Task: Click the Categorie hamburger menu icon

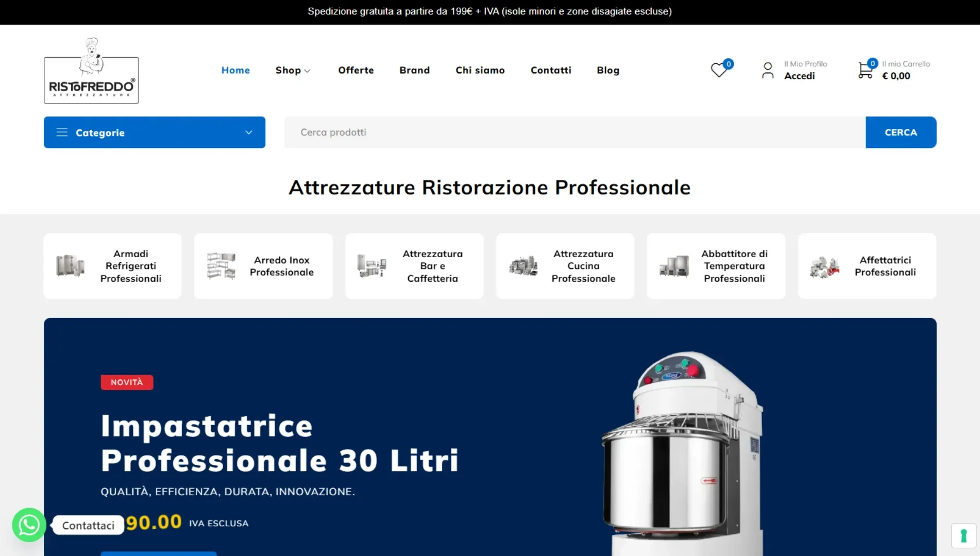Action: coord(62,132)
